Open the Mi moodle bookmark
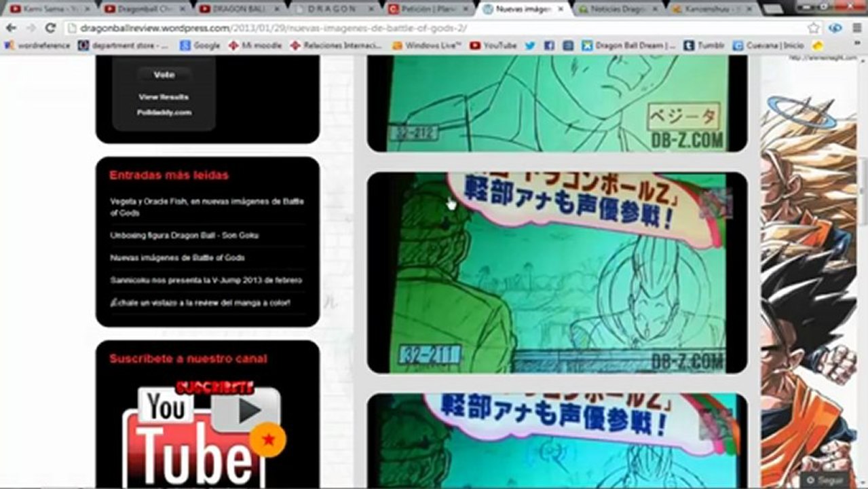The image size is (868, 489). coord(255,46)
